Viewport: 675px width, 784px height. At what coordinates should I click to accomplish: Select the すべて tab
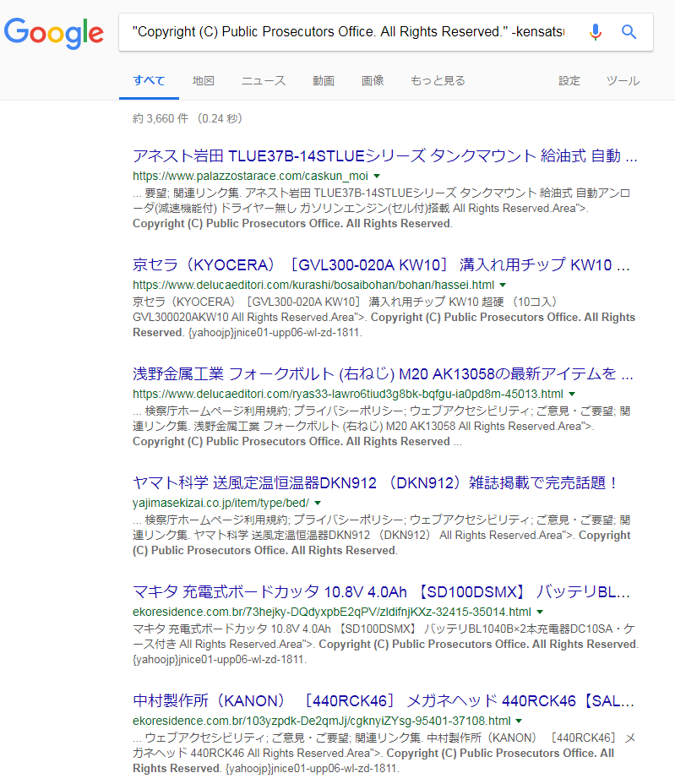(x=149, y=80)
